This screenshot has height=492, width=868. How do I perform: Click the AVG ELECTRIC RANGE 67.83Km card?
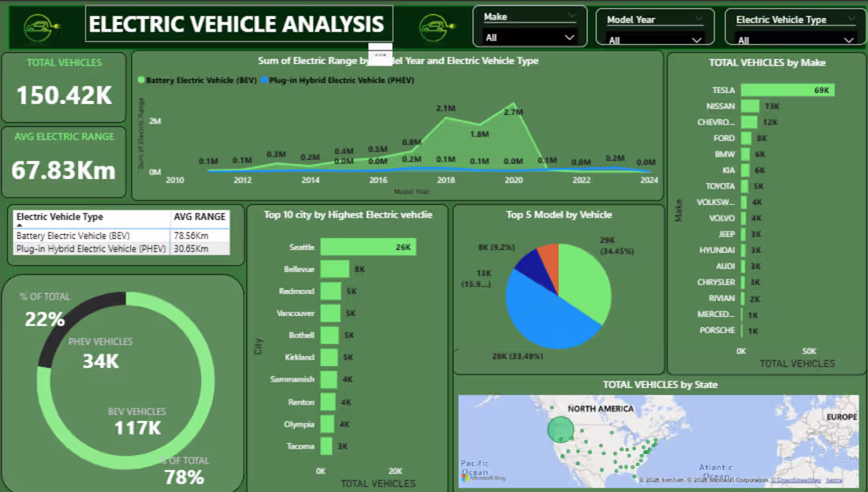(64, 162)
